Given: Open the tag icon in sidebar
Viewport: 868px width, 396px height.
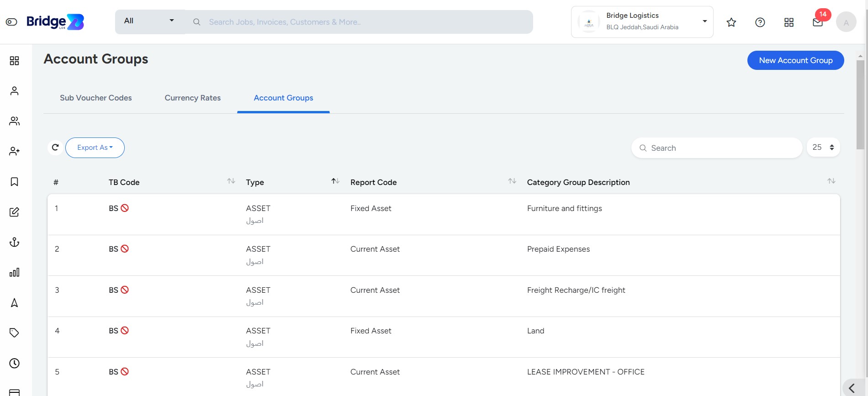Looking at the screenshot, I should pos(14,333).
